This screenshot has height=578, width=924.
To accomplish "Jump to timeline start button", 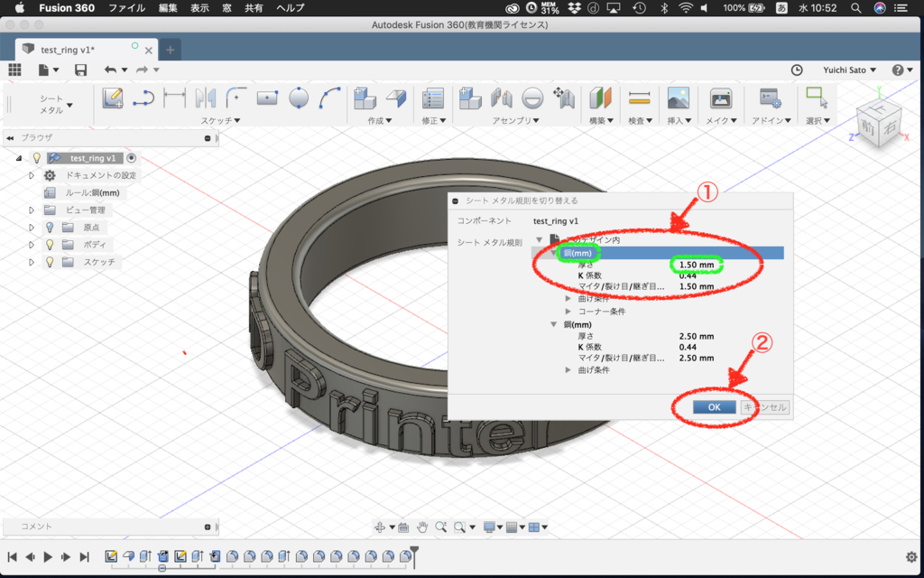I will point(12,556).
